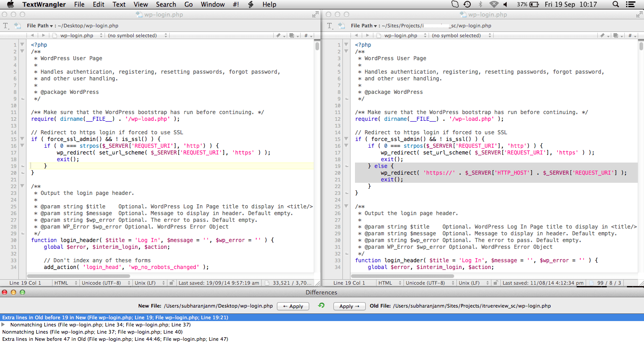Viewport: 644px width, 348px height.
Task: Open wp-login.php document popup in right window
Action: 402,35
